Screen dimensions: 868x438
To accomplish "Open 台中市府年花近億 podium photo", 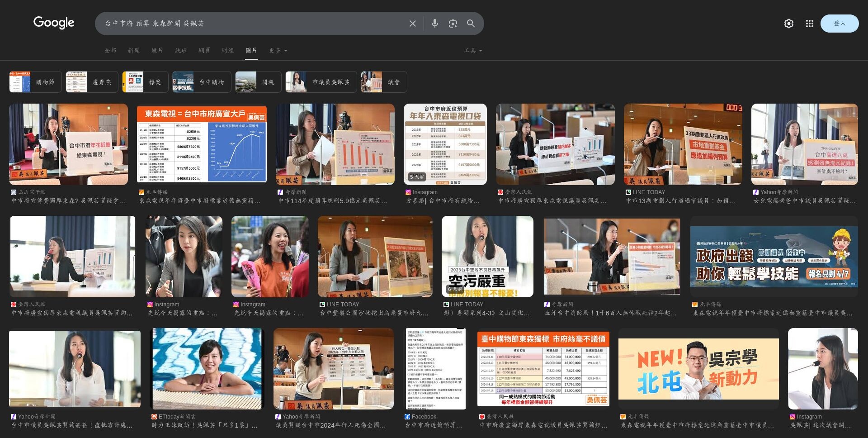I will [68, 144].
